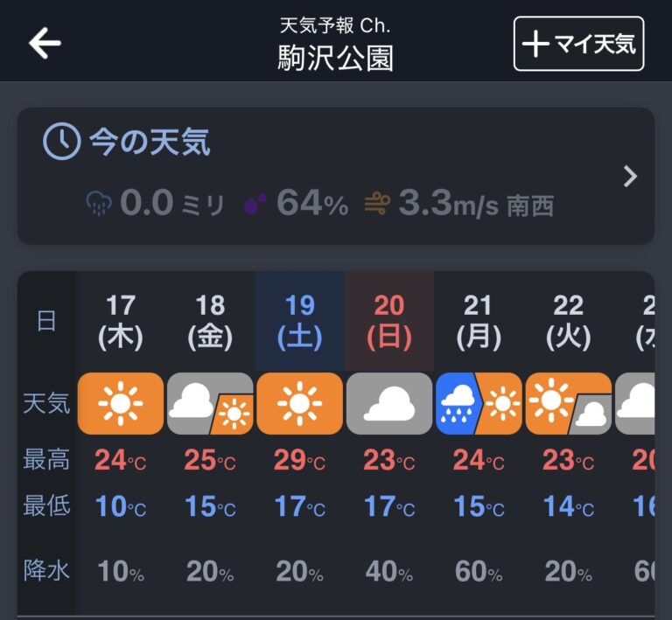This screenshot has width=672, height=620.
Task: Tap the humidity droplet icon at 64%
Action: (255, 203)
